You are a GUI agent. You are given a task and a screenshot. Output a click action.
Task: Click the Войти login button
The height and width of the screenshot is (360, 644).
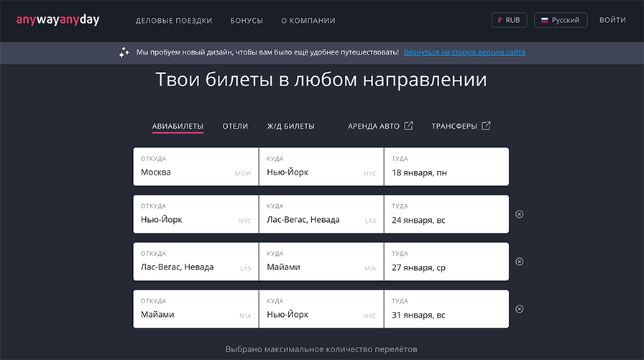pos(612,20)
